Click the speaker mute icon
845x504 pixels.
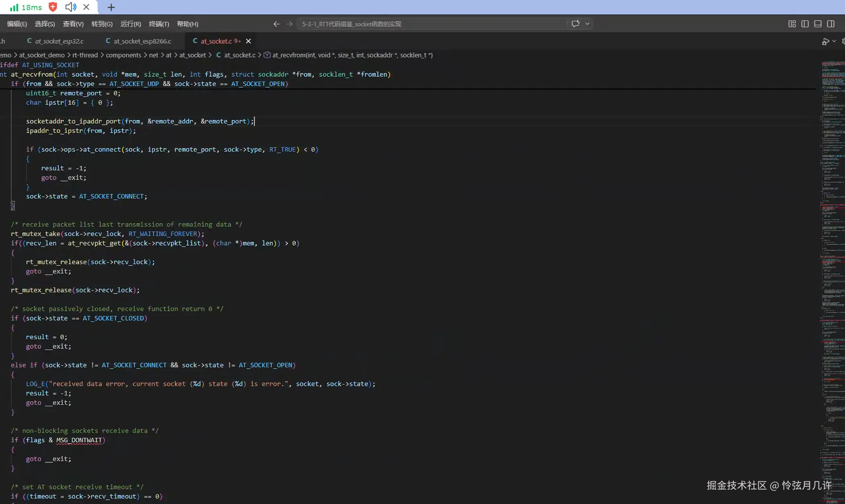tap(70, 7)
